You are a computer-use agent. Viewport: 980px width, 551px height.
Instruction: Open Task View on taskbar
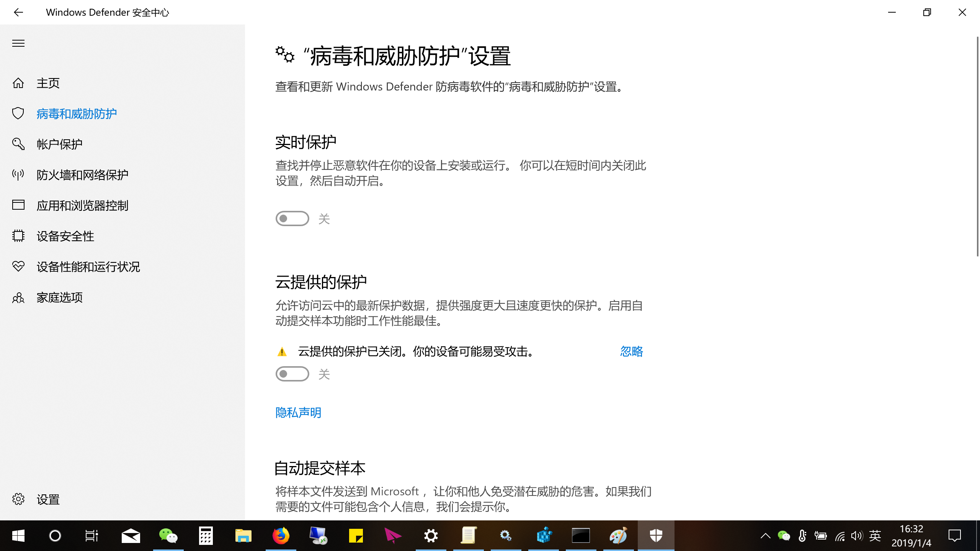click(x=92, y=536)
